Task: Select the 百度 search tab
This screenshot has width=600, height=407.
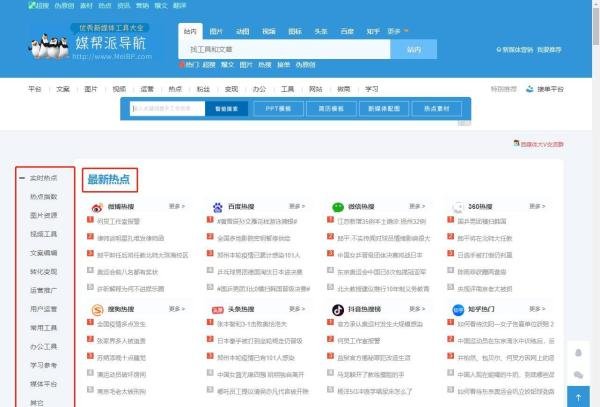Action: [x=347, y=31]
